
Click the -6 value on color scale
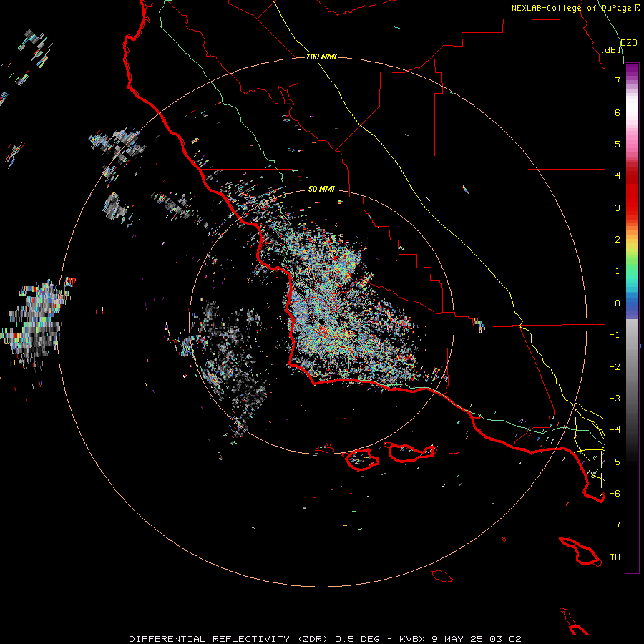point(615,494)
